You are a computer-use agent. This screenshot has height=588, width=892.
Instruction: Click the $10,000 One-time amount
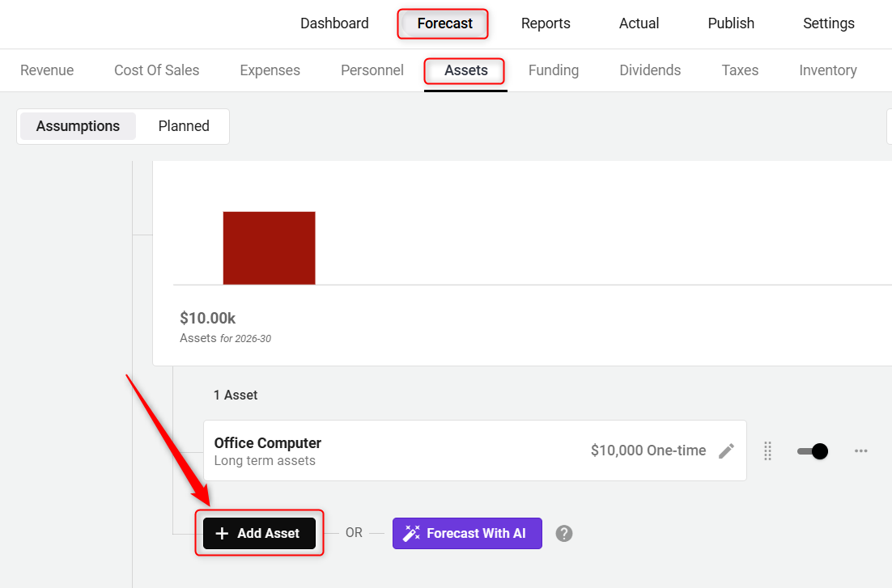[648, 451]
